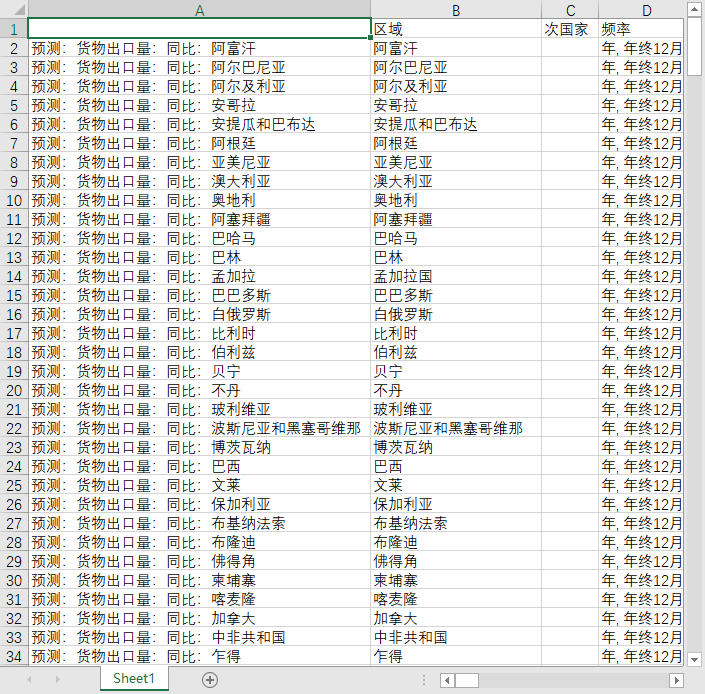Select column B cell 奥地利
Image resolution: width=705 pixels, height=694 pixels.
(x=456, y=200)
